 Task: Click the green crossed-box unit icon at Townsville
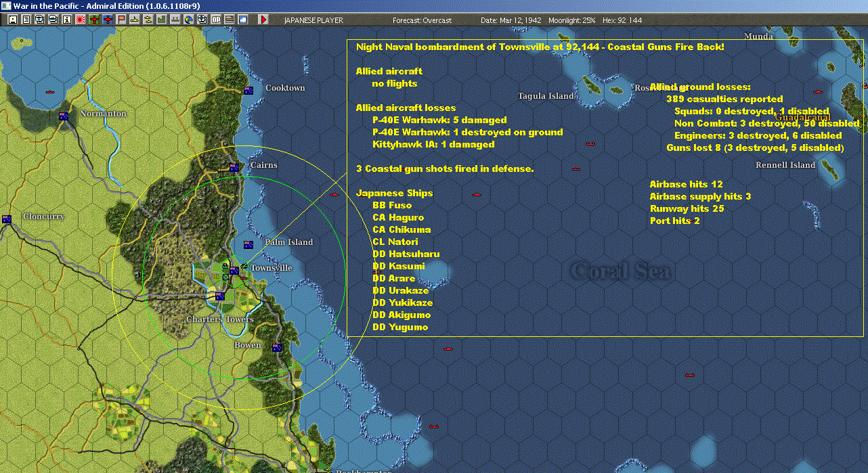[225, 277]
